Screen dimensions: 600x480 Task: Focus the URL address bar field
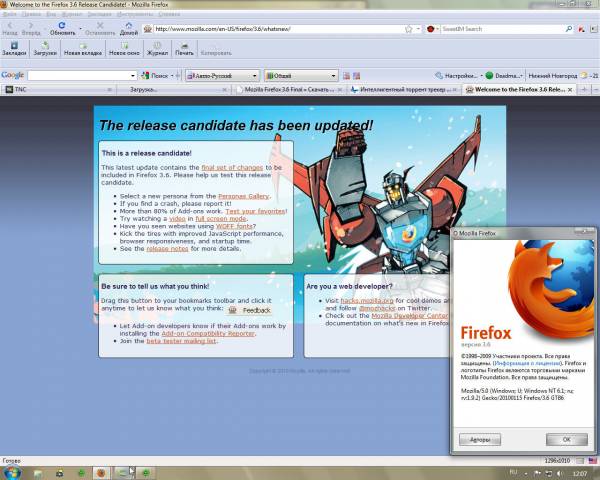coord(279,29)
